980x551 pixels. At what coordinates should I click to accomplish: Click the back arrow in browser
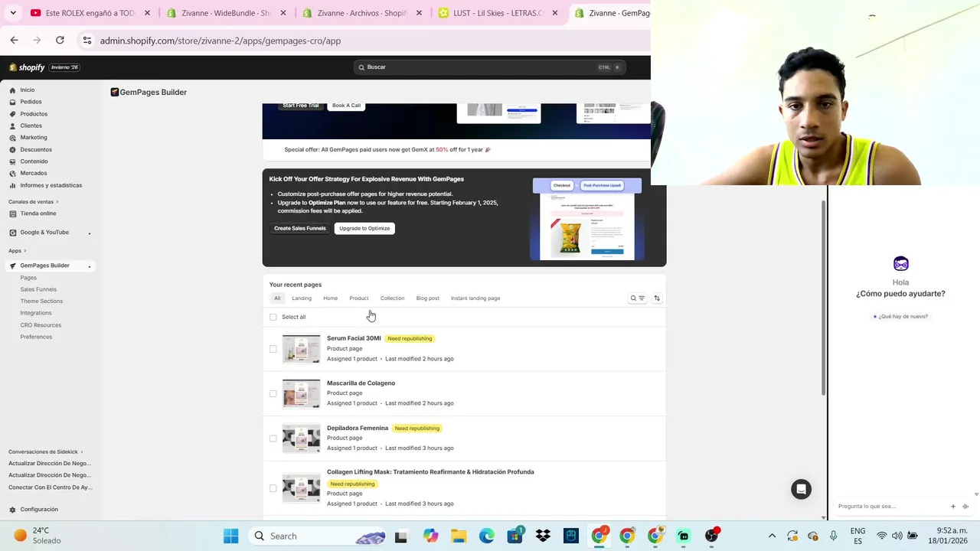[14, 41]
